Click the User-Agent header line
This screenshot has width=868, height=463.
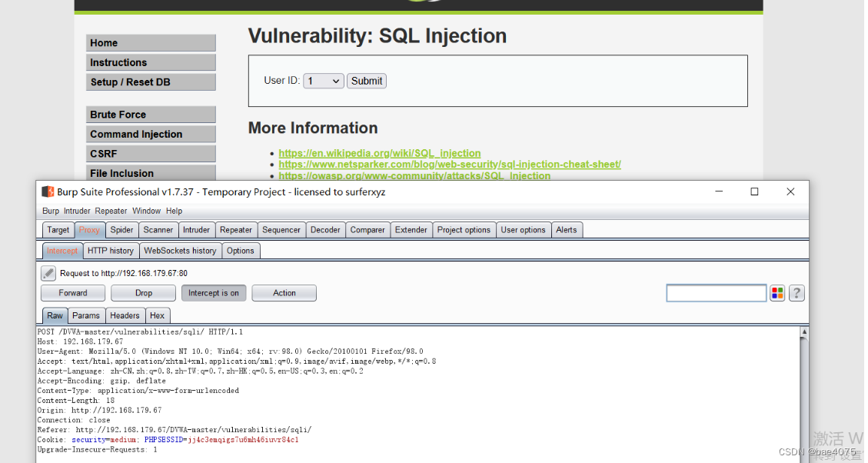click(x=231, y=351)
